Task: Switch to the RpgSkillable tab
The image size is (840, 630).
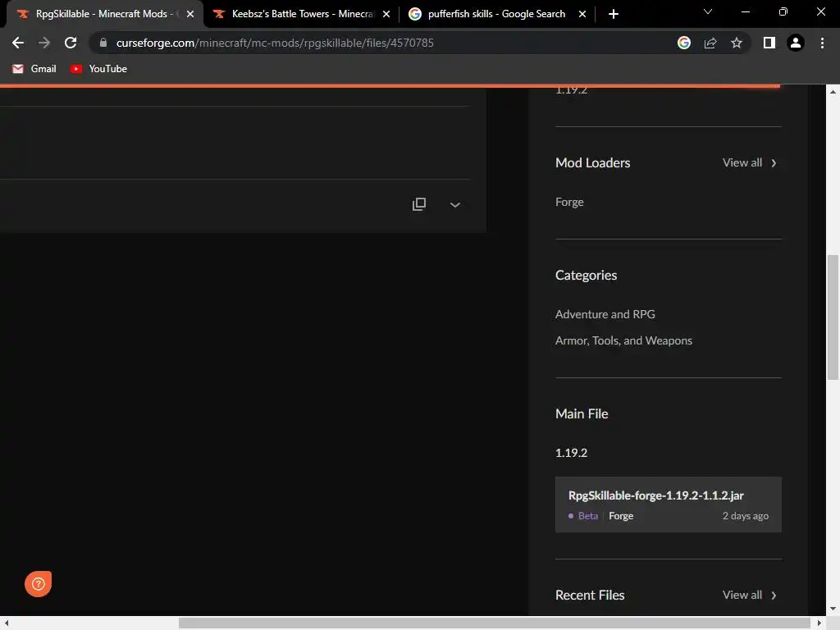Action: tap(104, 14)
